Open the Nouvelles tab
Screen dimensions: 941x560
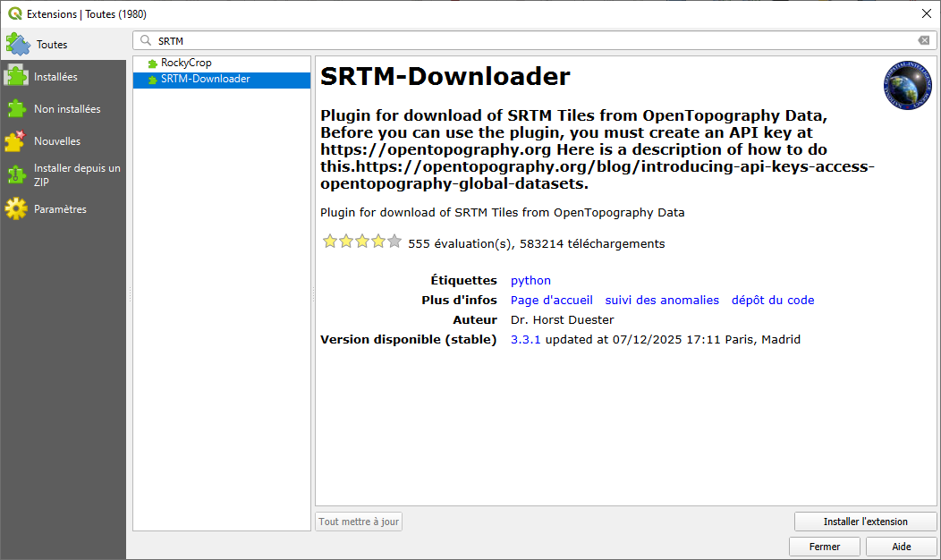57,141
